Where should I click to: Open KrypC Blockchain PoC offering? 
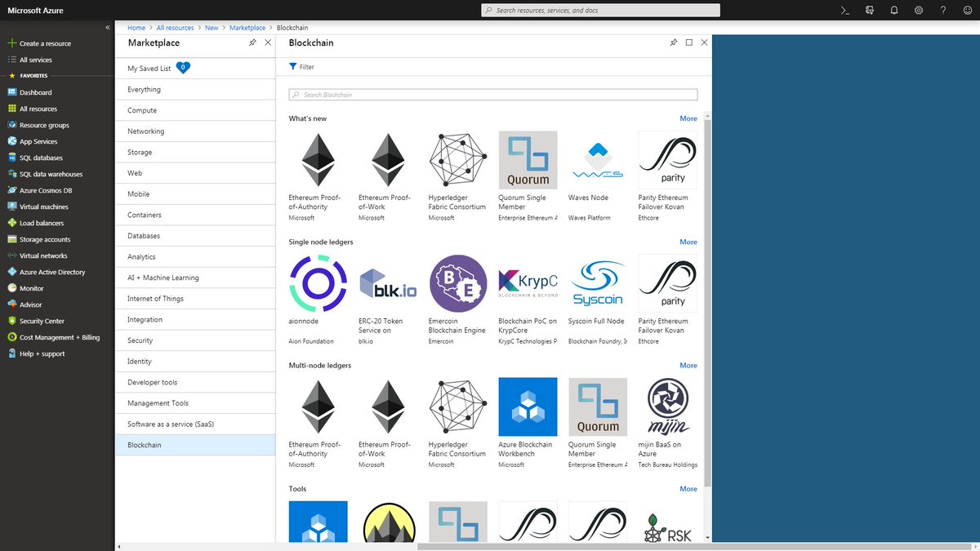point(528,300)
